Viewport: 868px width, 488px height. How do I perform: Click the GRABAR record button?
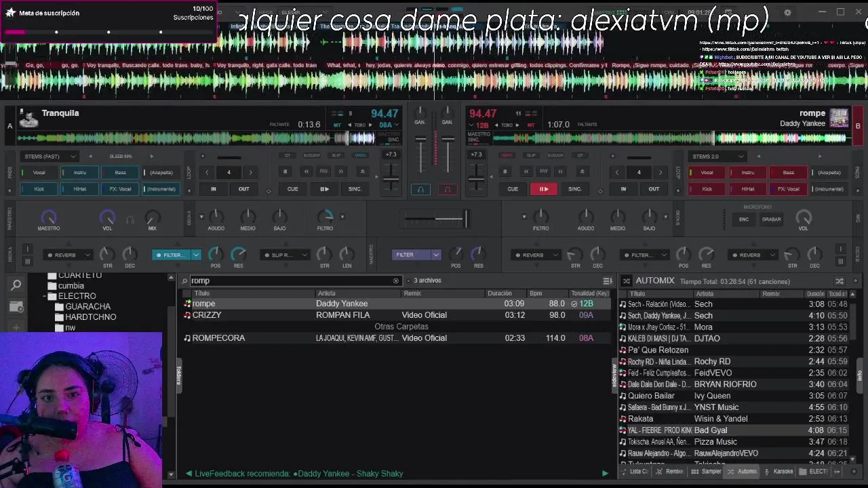[x=771, y=220]
